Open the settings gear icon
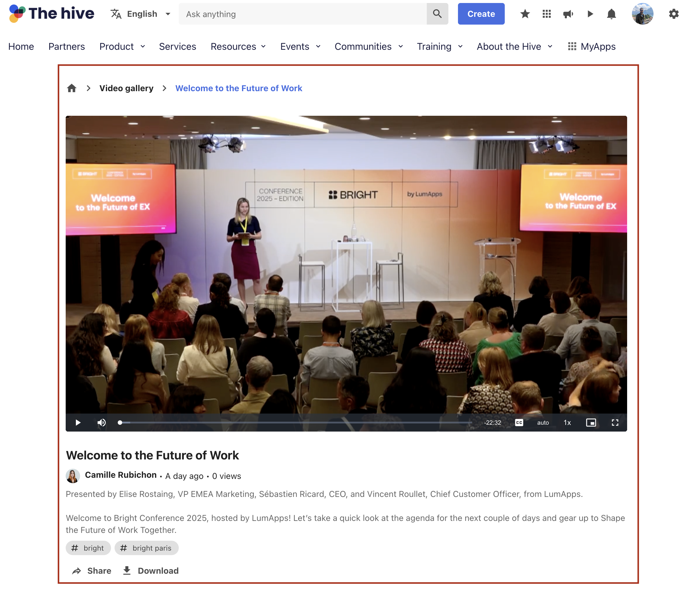 tap(674, 14)
